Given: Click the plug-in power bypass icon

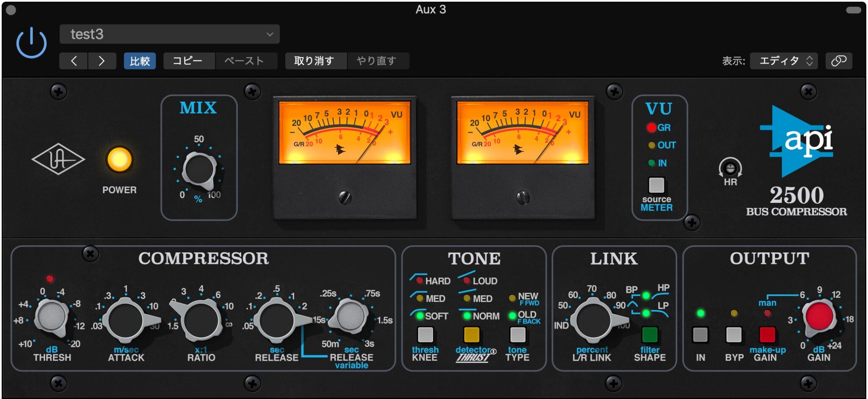Looking at the screenshot, I should coord(31,43).
